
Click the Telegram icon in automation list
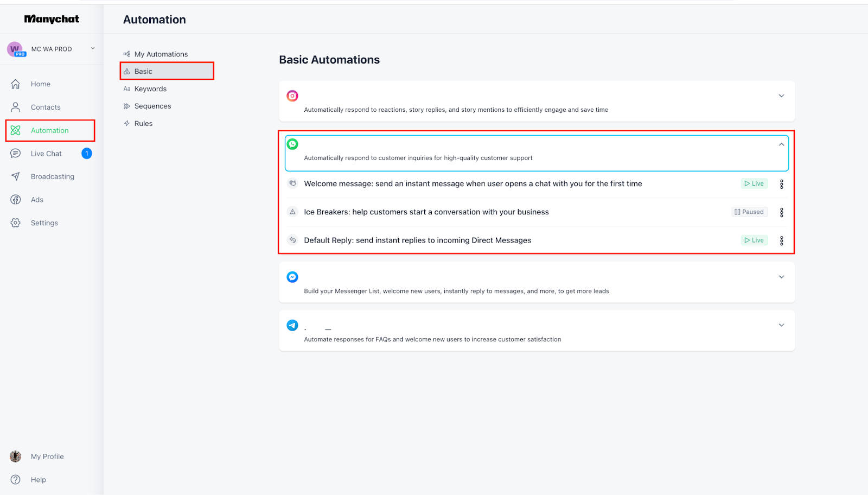[292, 326]
